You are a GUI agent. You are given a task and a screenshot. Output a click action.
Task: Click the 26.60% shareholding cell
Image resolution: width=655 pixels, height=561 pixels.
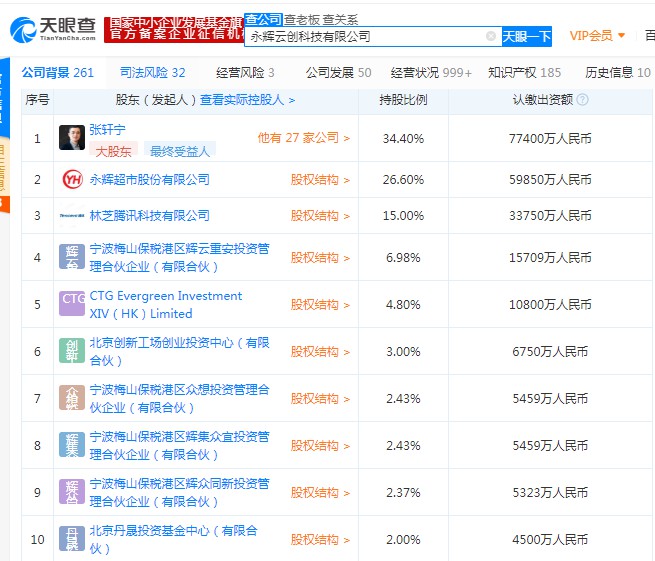pos(403,180)
